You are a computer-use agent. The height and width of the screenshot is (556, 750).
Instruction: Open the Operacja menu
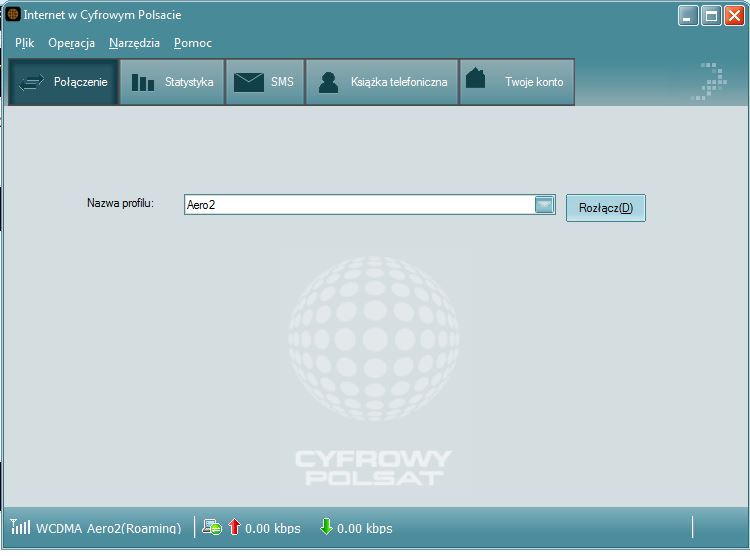[x=71, y=43]
